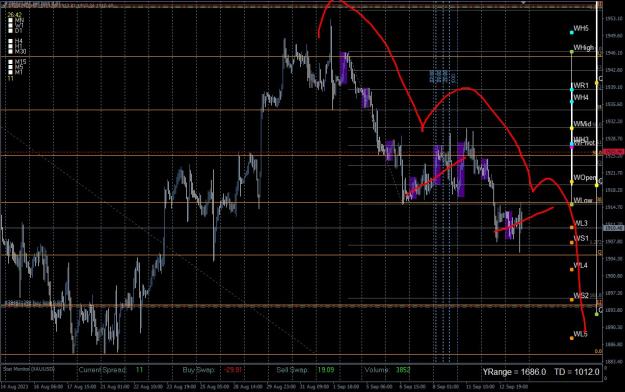This screenshot has width=625, height=392.
Task: Click the Volume value 3852
Action: coord(403,370)
